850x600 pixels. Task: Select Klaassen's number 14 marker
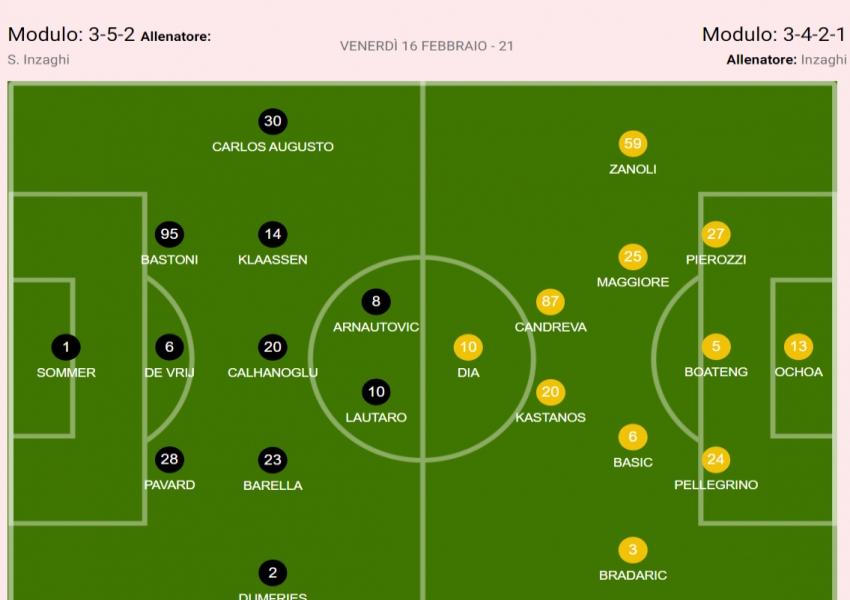[272, 235]
